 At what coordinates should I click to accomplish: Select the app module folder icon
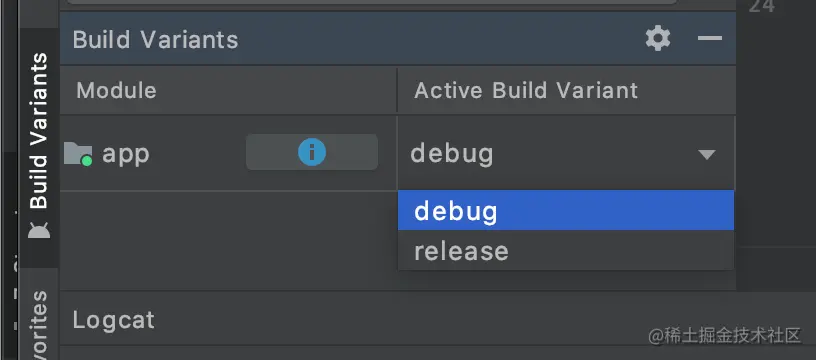(x=78, y=154)
